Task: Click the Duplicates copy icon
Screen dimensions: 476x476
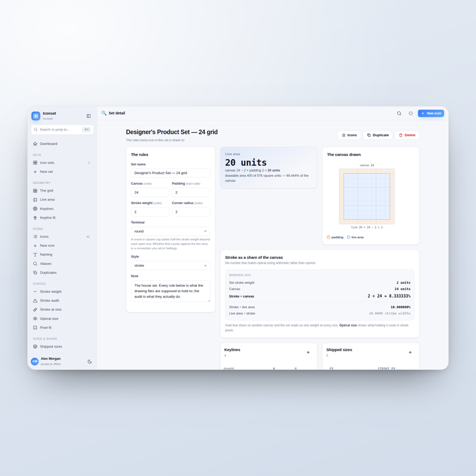Action: pos(35,273)
